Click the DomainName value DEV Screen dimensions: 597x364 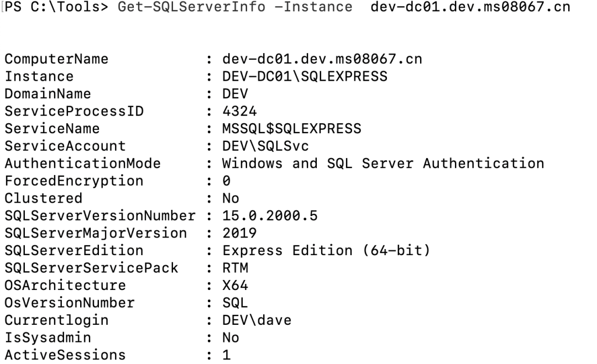235,94
